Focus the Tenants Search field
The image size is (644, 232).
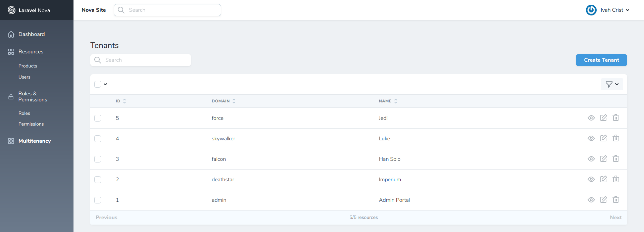[x=141, y=60]
